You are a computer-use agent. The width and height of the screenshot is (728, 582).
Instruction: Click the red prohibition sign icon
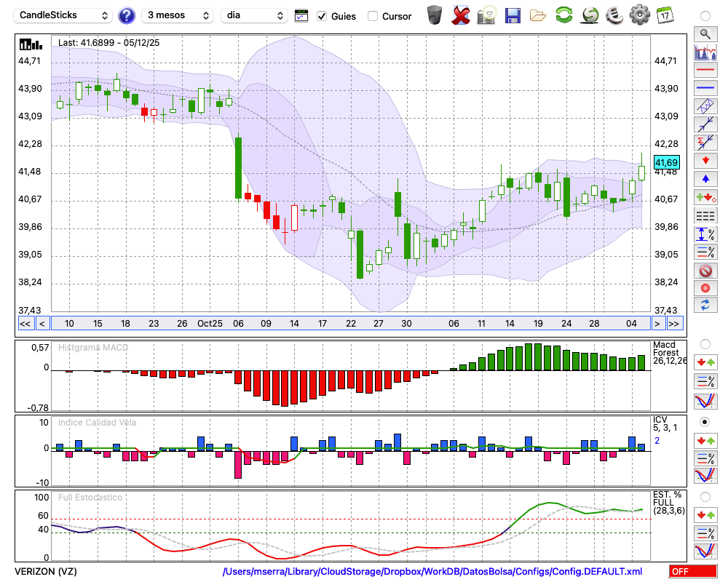coord(705,271)
